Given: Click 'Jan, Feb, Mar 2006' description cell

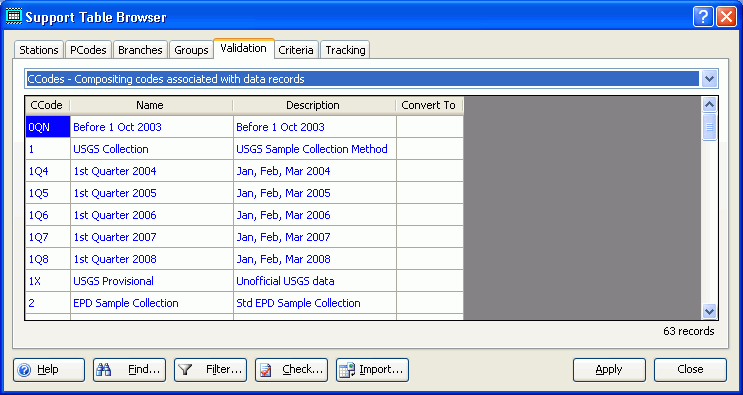Looking at the screenshot, I should 315,215.
